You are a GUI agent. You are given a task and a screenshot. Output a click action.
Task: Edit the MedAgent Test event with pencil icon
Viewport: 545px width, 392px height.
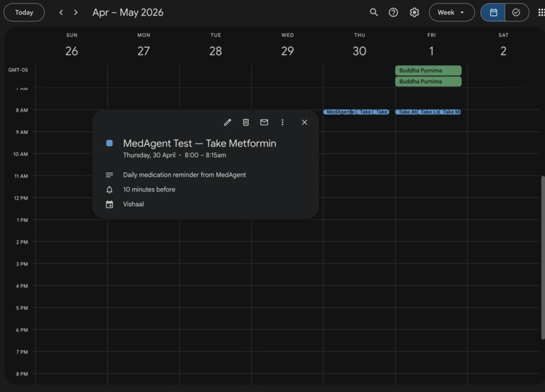pyautogui.click(x=227, y=122)
